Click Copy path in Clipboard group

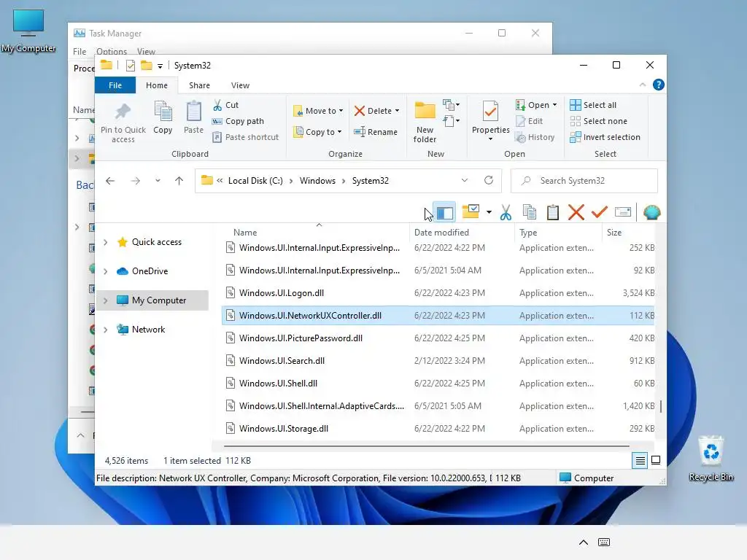click(x=238, y=121)
